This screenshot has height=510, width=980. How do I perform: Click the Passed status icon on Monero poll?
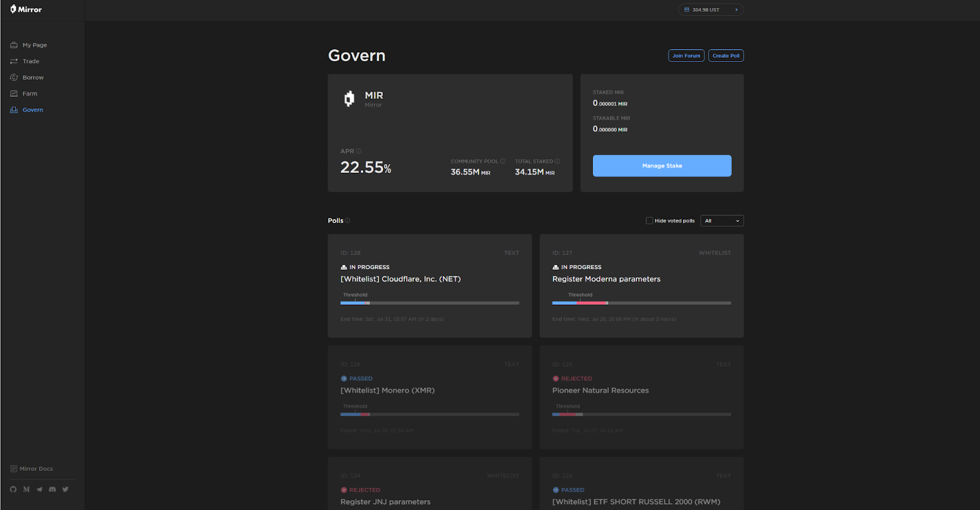344,379
